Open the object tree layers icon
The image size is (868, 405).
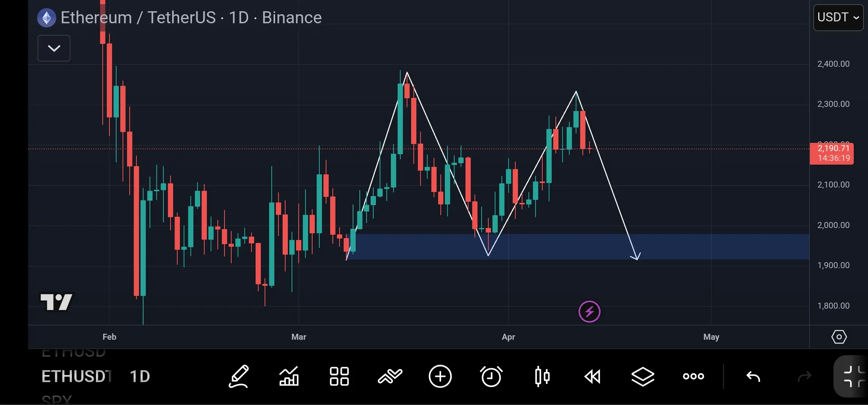[x=643, y=376]
